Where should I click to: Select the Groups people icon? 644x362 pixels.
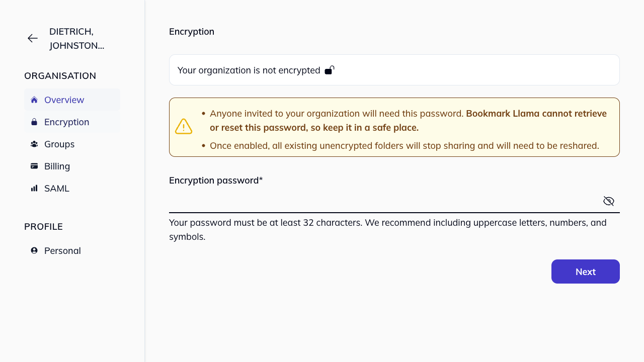[34, 144]
